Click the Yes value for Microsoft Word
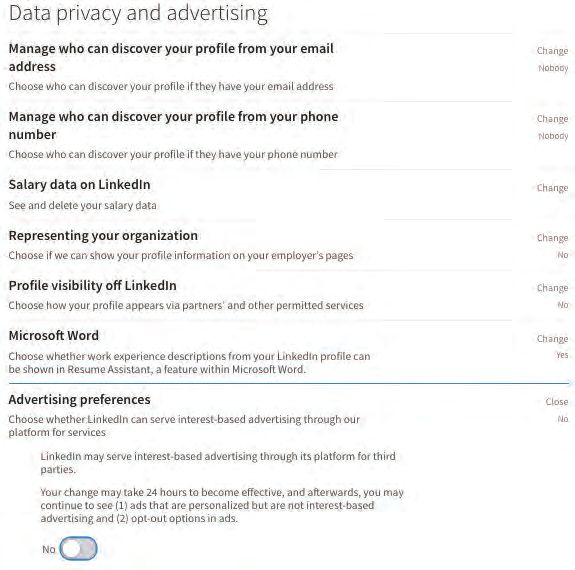This screenshot has width=575, height=570. (562, 355)
